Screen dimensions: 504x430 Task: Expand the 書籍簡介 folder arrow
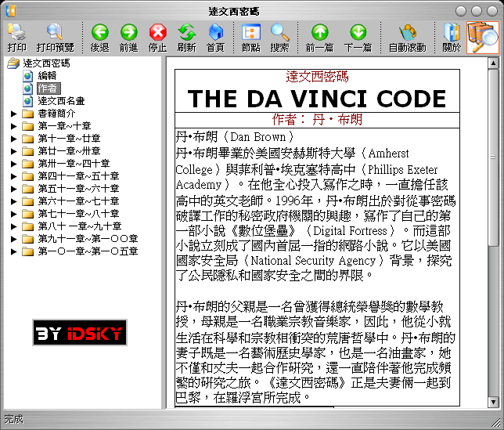tap(13, 114)
